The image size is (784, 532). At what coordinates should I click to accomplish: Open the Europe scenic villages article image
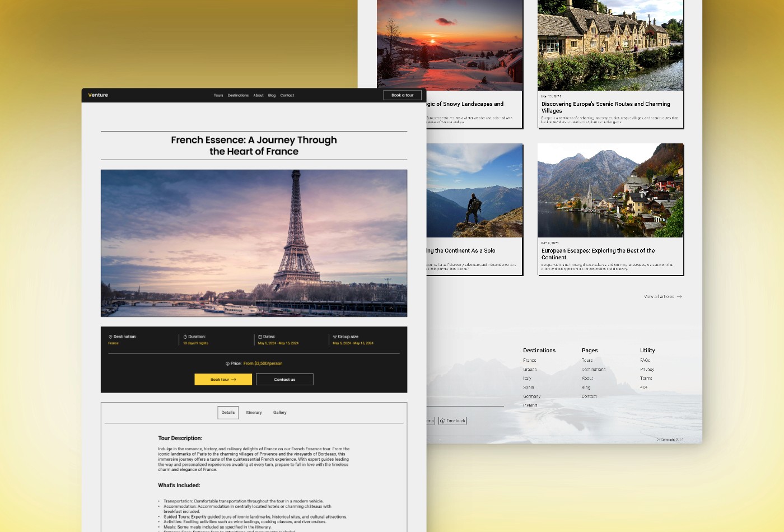coord(610,45)
